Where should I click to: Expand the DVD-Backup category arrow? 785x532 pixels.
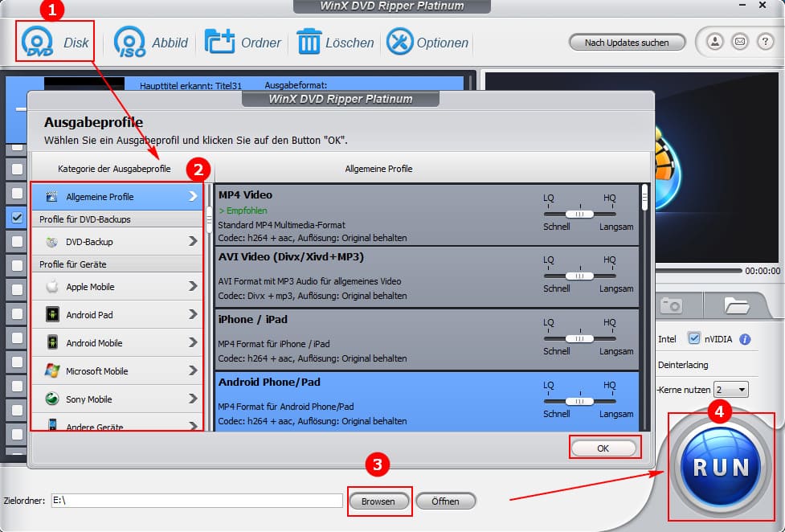pyautogui.click(x=194, y=241)
